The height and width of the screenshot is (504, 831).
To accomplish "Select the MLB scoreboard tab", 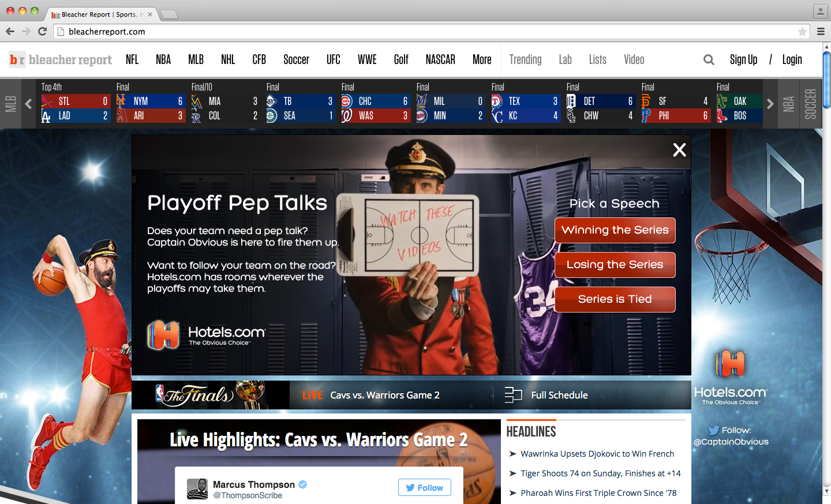I will click(10, 104).
